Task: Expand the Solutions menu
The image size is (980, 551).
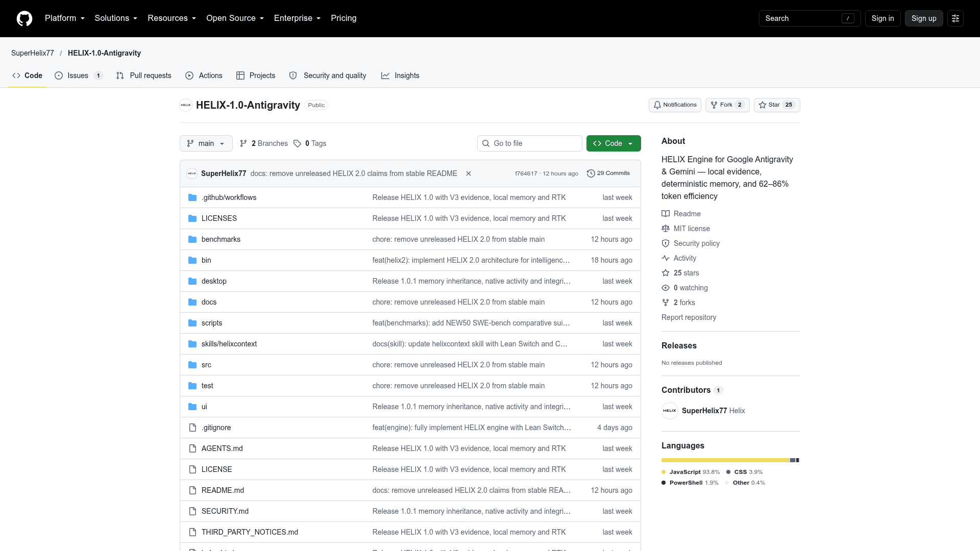Action: (x=116, y=18)
